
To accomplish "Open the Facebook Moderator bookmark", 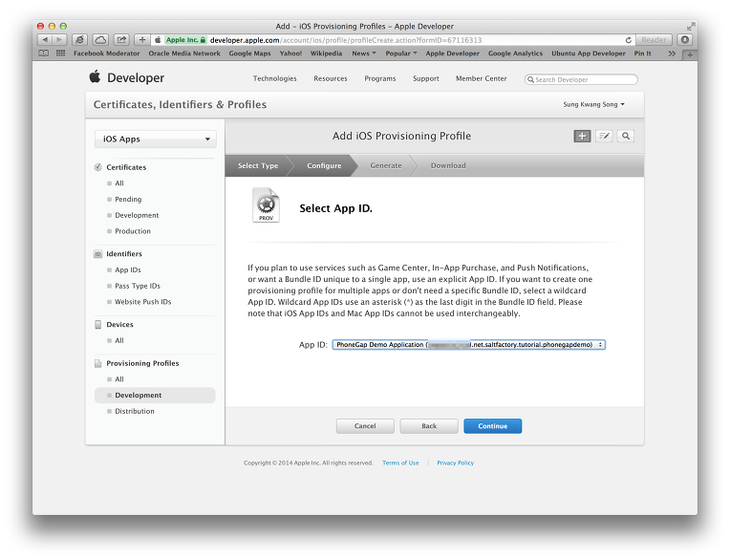I will (107, 54).
